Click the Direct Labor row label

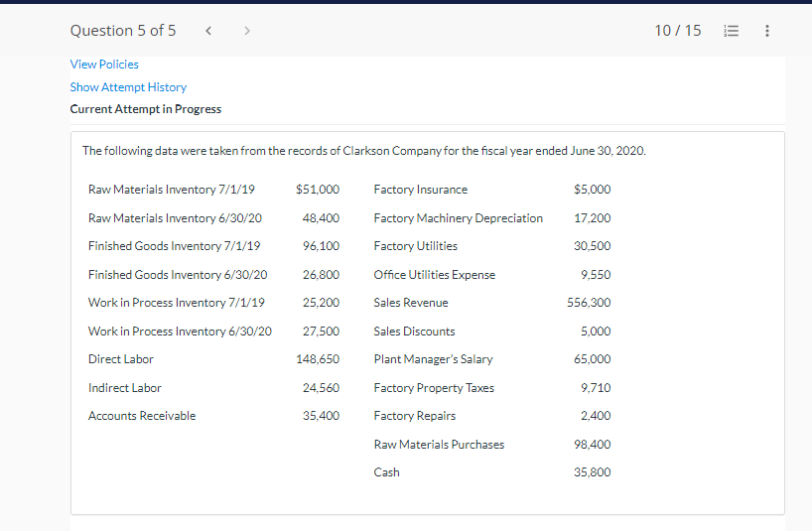pyautogui.click(x=121, y=359)
